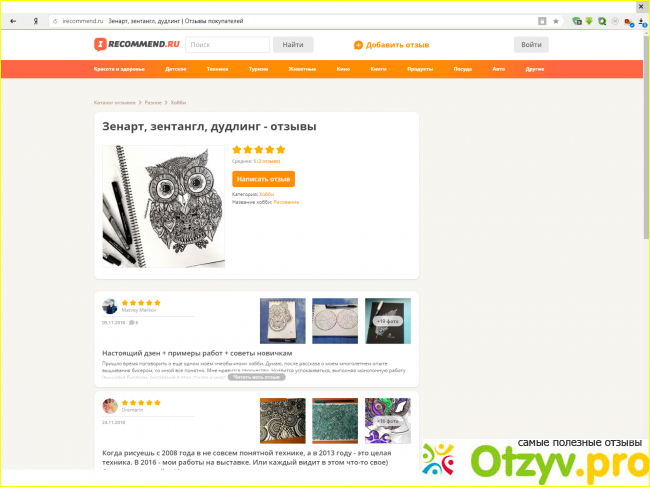Bookmark page with the star icon
This screenshot has width=650, height=487.
coord(556,21)
